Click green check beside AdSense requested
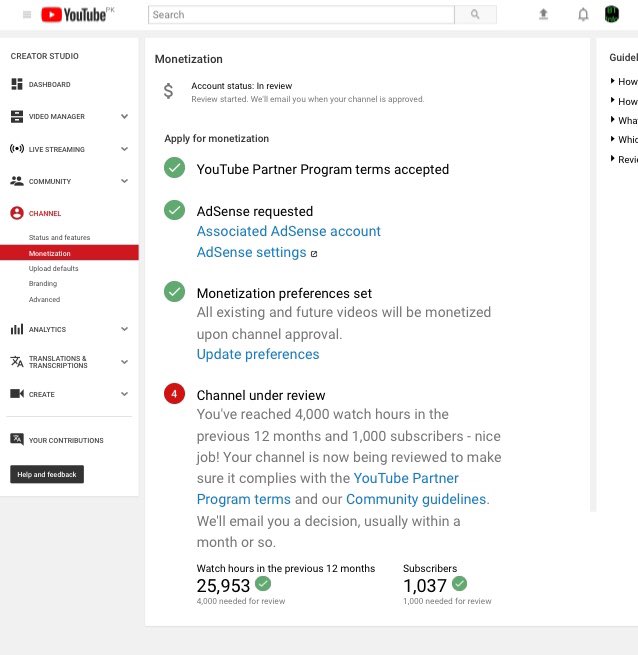This screenshot has height=655, width=638. tap(174, 210)
